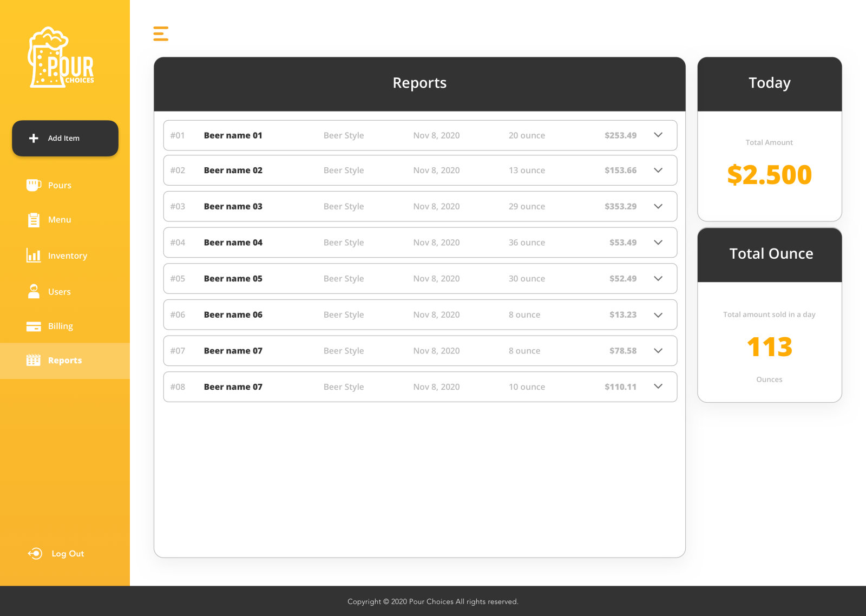Click the $110.11 price cell
The image size is (866, 616).
(620, 387)
